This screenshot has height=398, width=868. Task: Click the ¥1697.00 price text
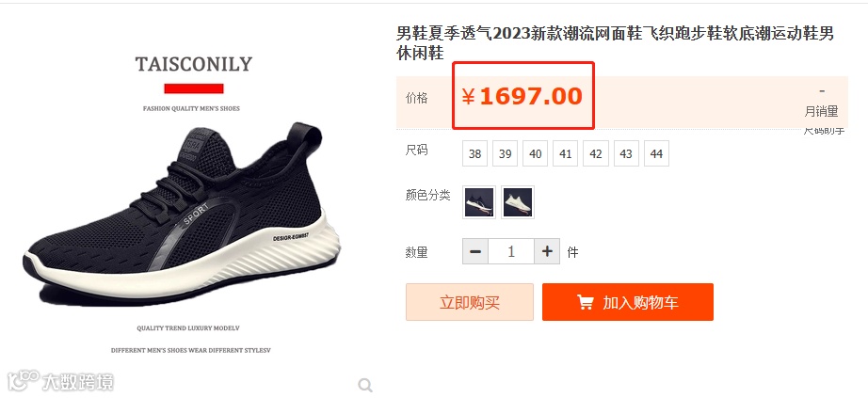click(522, 96)
